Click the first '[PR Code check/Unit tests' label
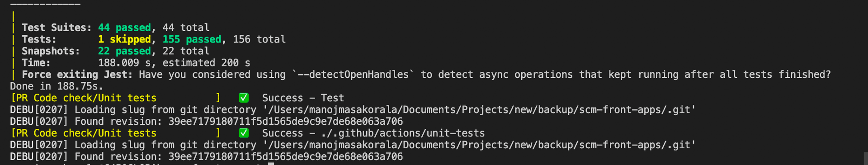Image resolution: width=868 pixels, height=165 pixels. coord(84,98)
